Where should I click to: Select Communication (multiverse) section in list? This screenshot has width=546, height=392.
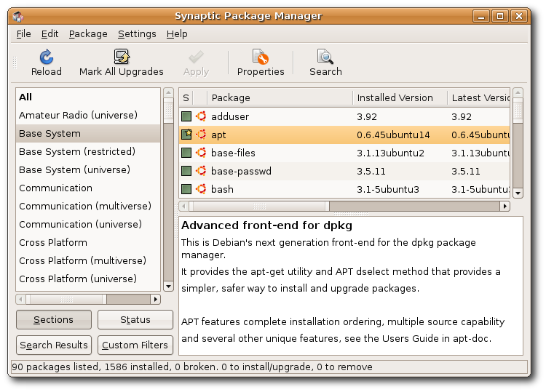click(x=85, y=207)
